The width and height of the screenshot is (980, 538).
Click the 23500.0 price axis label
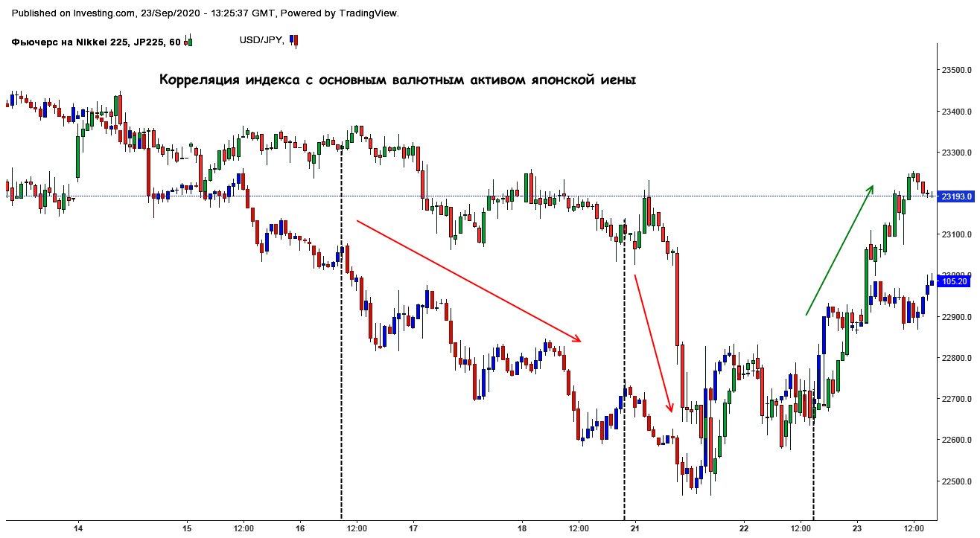[x=957, y=71]
